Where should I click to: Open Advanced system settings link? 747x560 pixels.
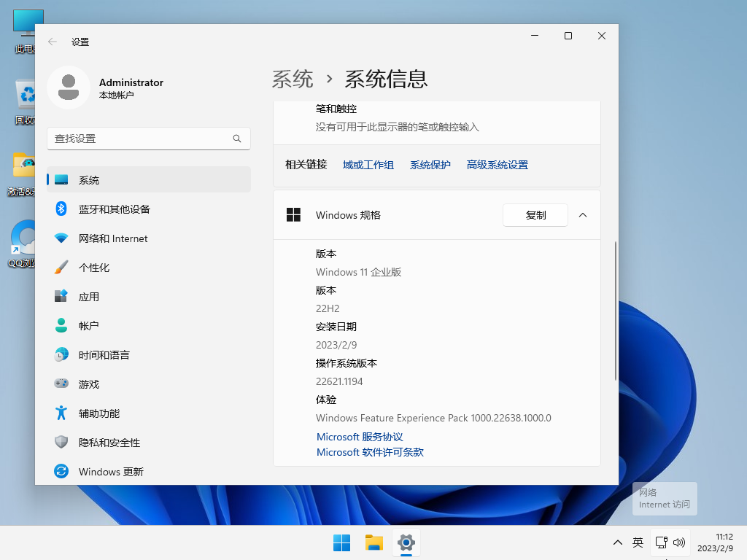[x=498, y=165]
